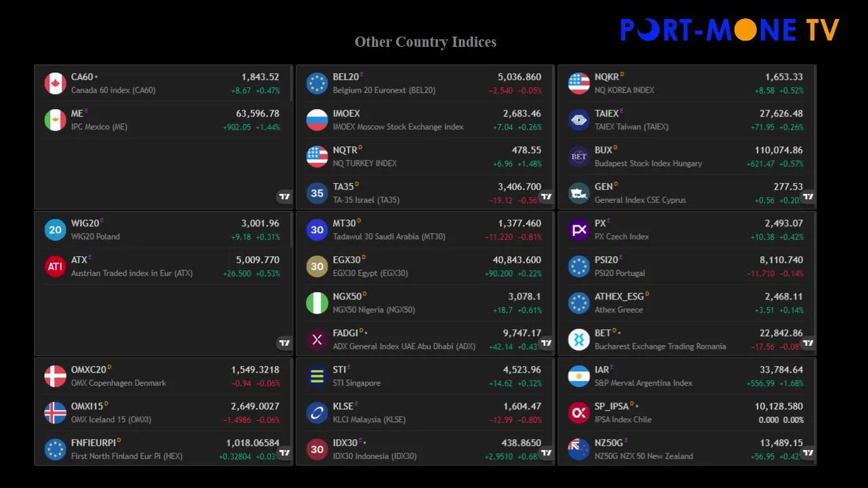Image resolution: width=868 pixels, height=488 pixels.
Task: Open the TAIEX Taiwan index link
Action: point(607,114)
